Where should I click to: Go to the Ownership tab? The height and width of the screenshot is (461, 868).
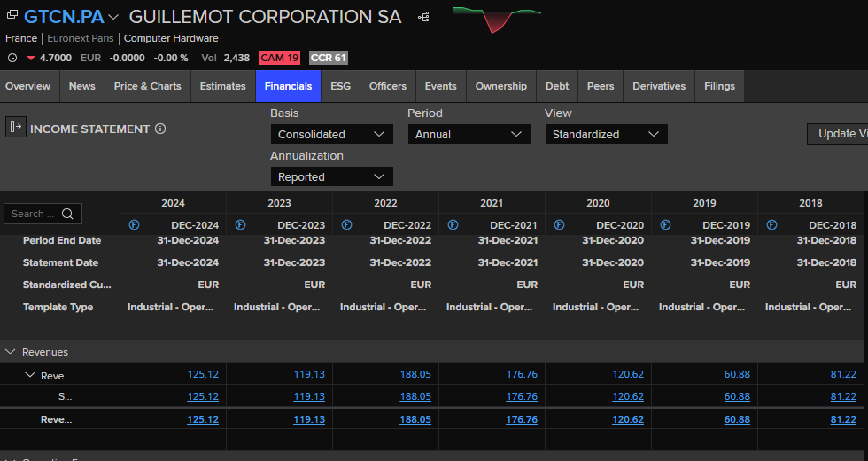pos(501,86)
